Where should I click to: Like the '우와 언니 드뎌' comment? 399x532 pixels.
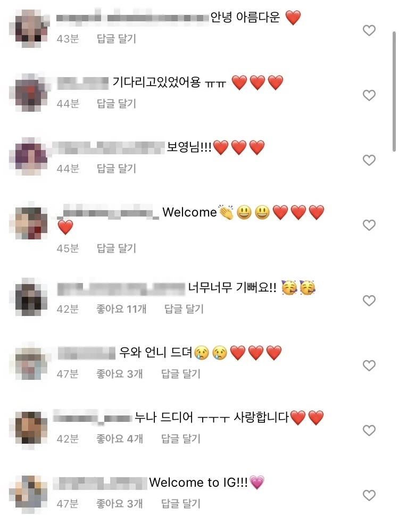[369, 365]
